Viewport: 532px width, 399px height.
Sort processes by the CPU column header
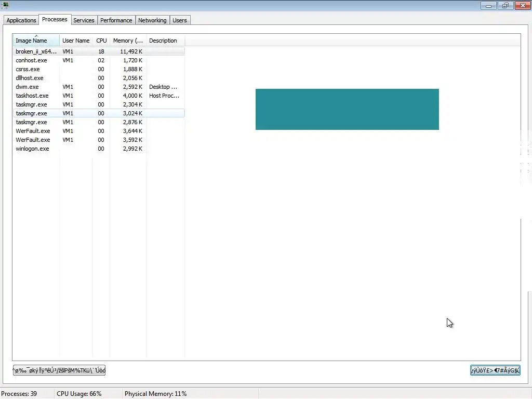point(101,41)
